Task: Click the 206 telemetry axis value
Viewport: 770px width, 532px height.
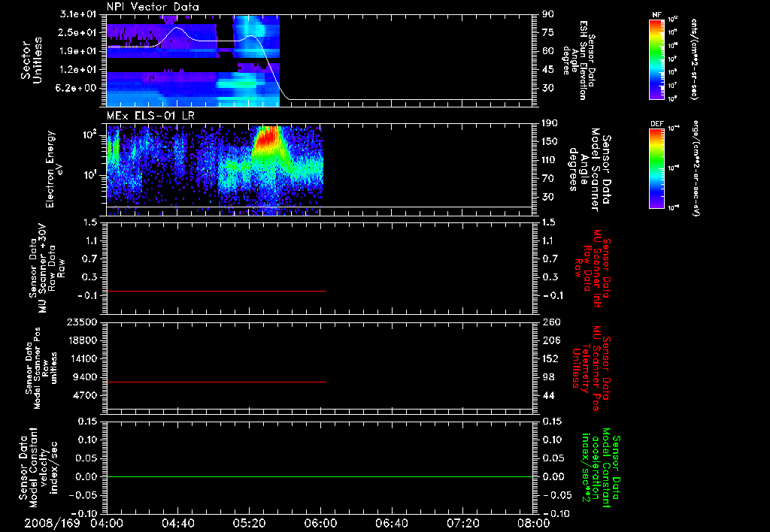Action: pyautogui.click(x=550, y=340)
